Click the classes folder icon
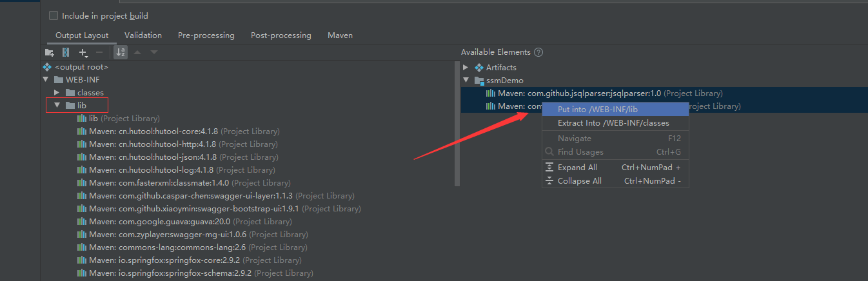 tap(71, 93)
